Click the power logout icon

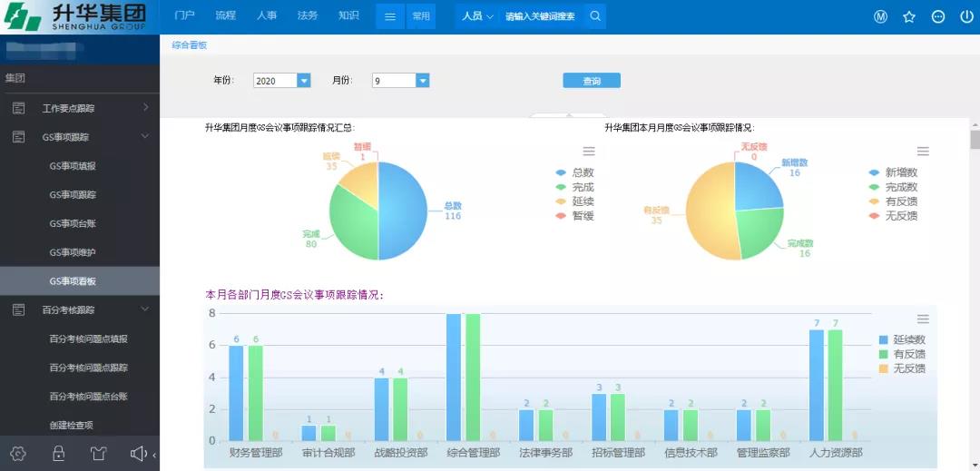click(966, 16)
